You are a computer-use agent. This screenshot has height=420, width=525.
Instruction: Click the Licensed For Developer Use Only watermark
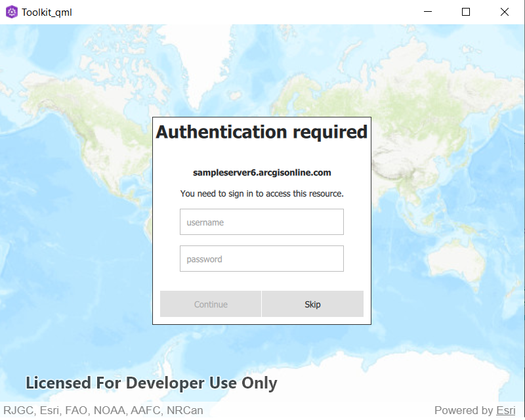click(151, 383)
